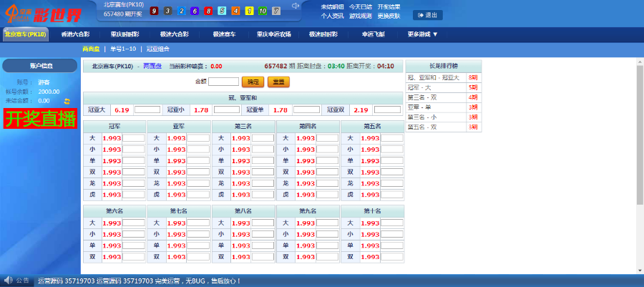Click the 公告 speaker icon at bottom
Screen dimensions: 644x287
[8, 281]
